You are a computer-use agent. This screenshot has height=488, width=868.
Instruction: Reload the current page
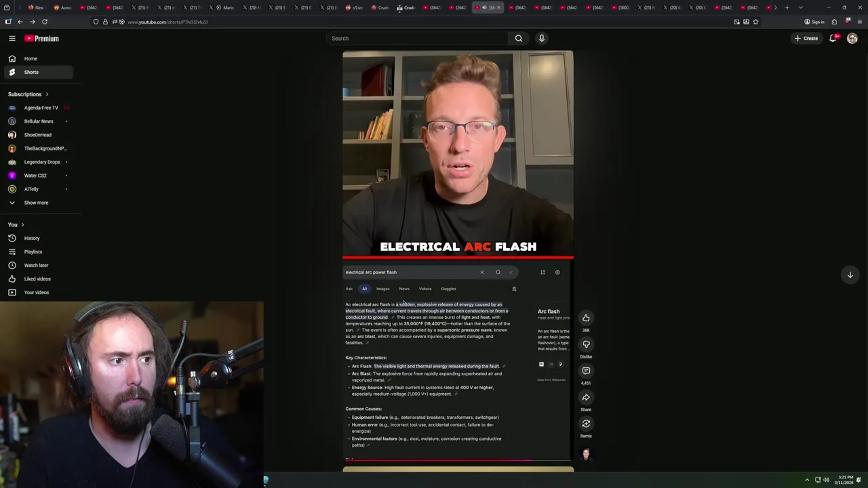(x=45, y=22)
